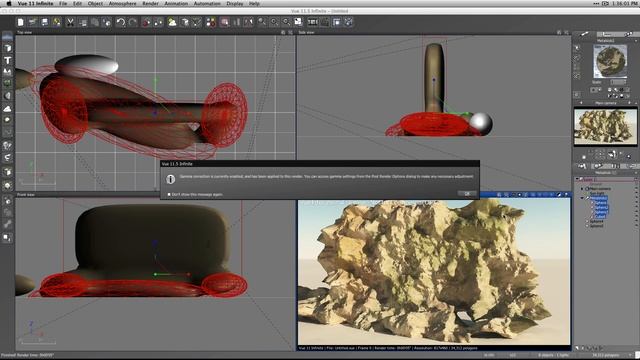Viewport: 640px width, 360px height.
Task: Open the Display menu
Action: pos(235,3)
